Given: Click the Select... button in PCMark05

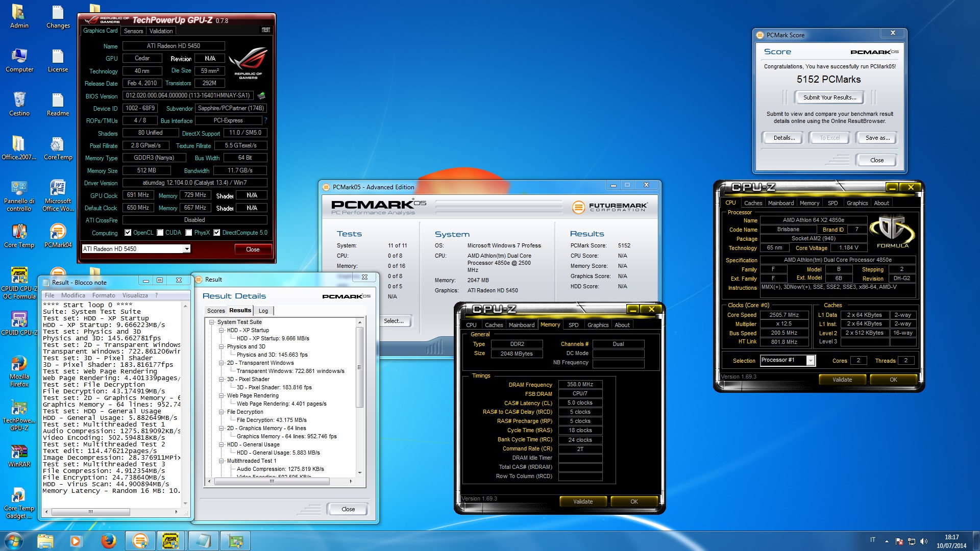Looking at the screenshot, I should [x=394, y=321].
